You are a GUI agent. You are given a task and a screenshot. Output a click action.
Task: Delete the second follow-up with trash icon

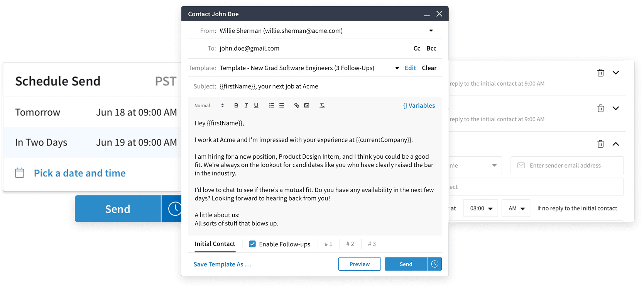[600, 108]
